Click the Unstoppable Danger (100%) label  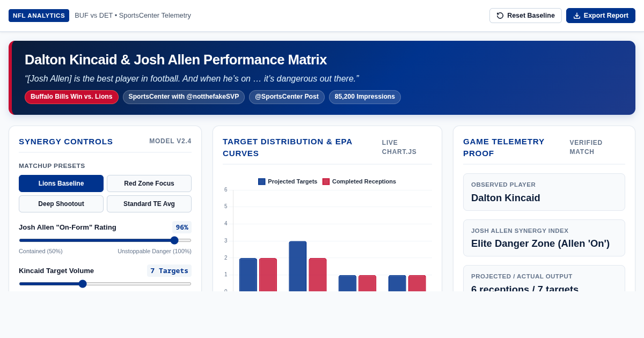[x=155, y=251]
